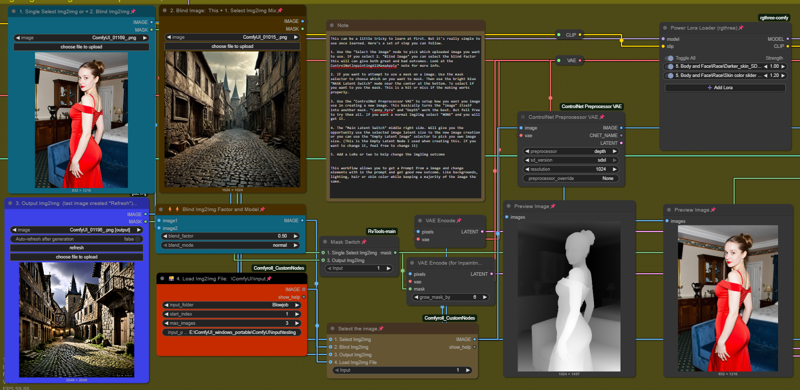
Task: Click the RvTools-main badge label
Action: [382, 231]
